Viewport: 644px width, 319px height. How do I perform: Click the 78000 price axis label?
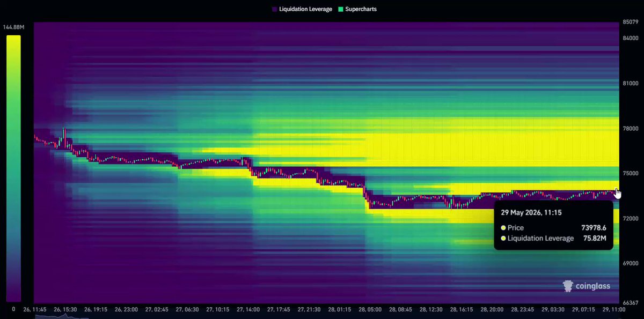point(630,128)
